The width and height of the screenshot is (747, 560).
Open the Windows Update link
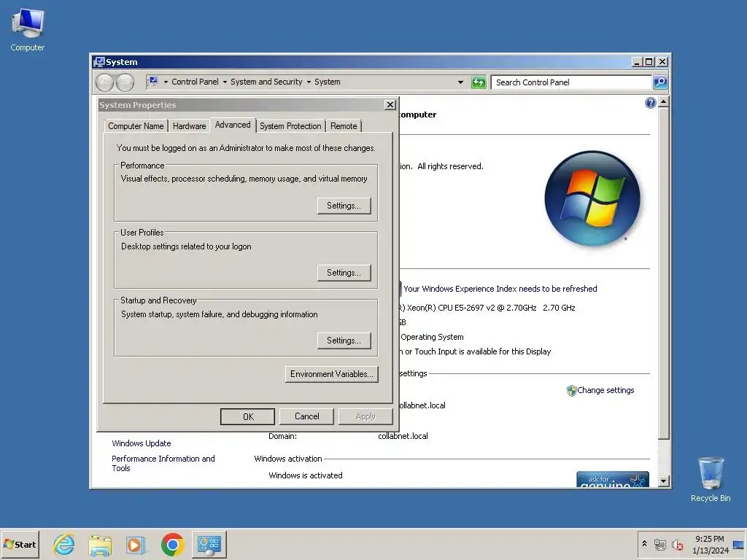coord(142,443)
